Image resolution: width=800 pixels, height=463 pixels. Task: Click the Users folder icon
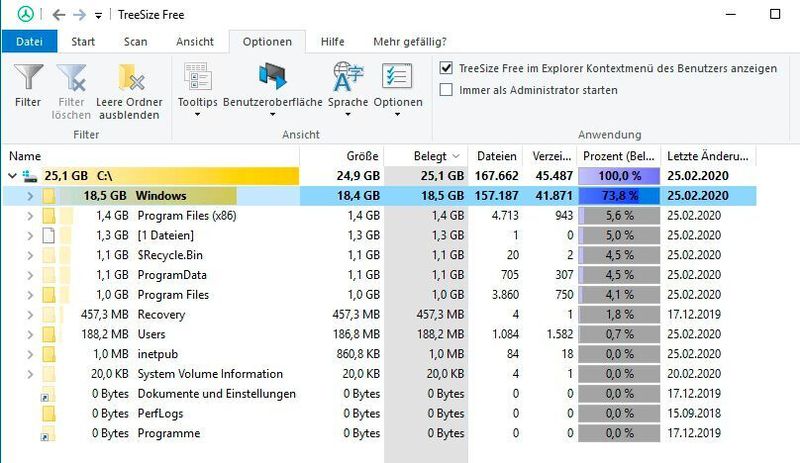[x=49, y=334]
